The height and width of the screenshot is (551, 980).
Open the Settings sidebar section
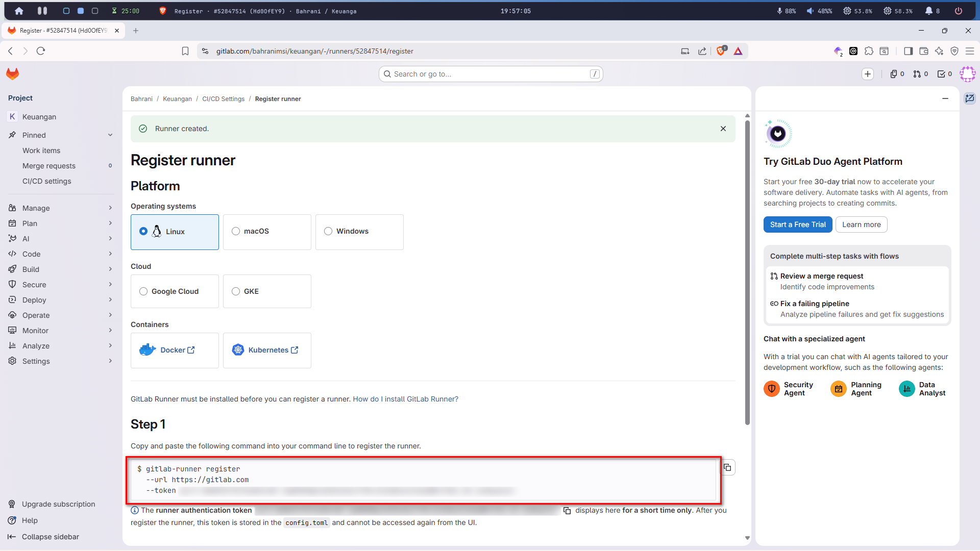tap(61, 361)
